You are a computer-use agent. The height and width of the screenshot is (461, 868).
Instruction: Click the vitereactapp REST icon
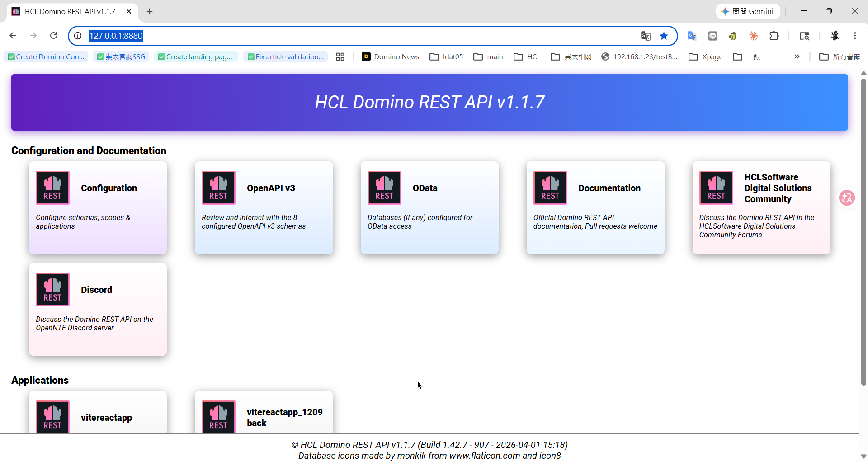click(52, 417)
